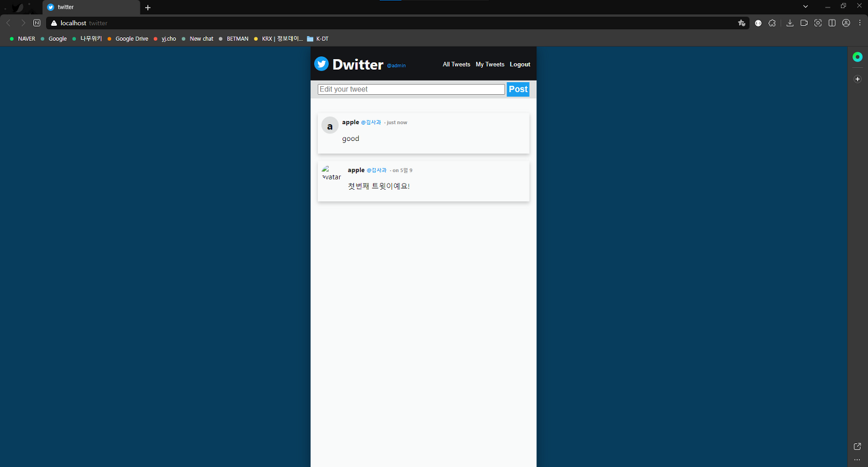Log out via the Logout link

tap(520, 64)
